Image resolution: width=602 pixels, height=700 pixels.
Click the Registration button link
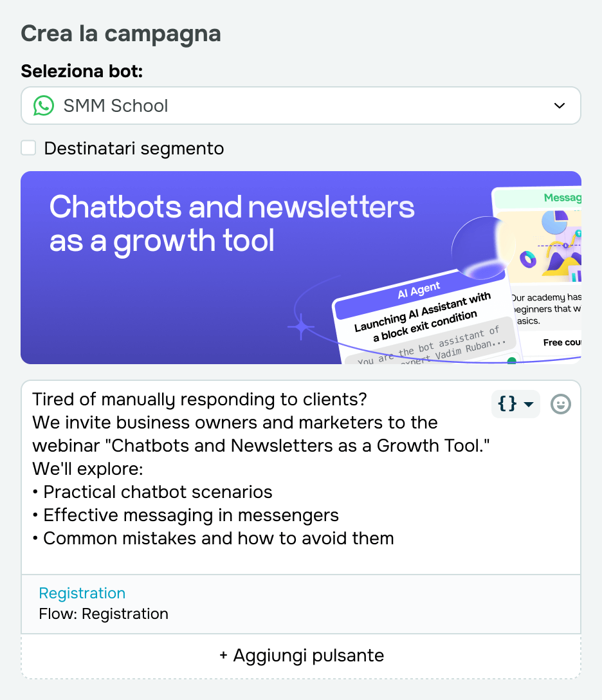click(x=82, y=593)
